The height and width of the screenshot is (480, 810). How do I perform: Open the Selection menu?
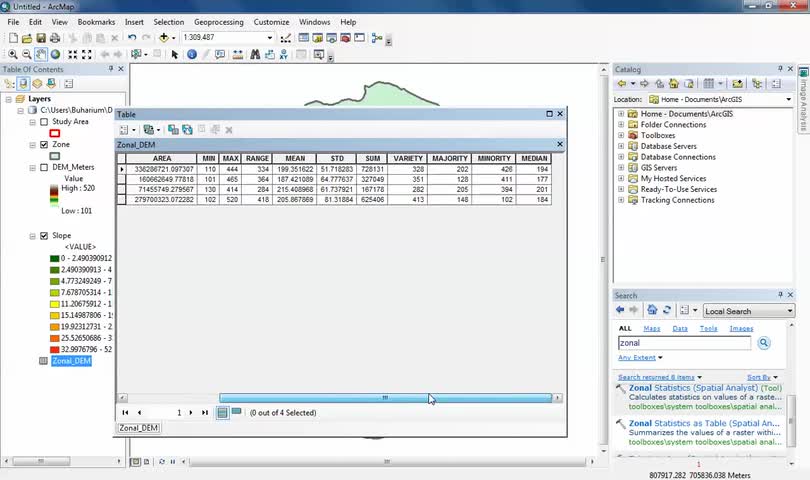coord(168,22)
